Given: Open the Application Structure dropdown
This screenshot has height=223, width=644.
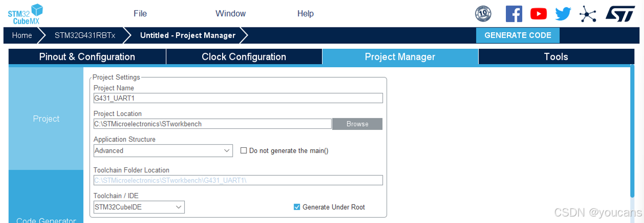Looking at the screenshot, I should coord(163,150).
